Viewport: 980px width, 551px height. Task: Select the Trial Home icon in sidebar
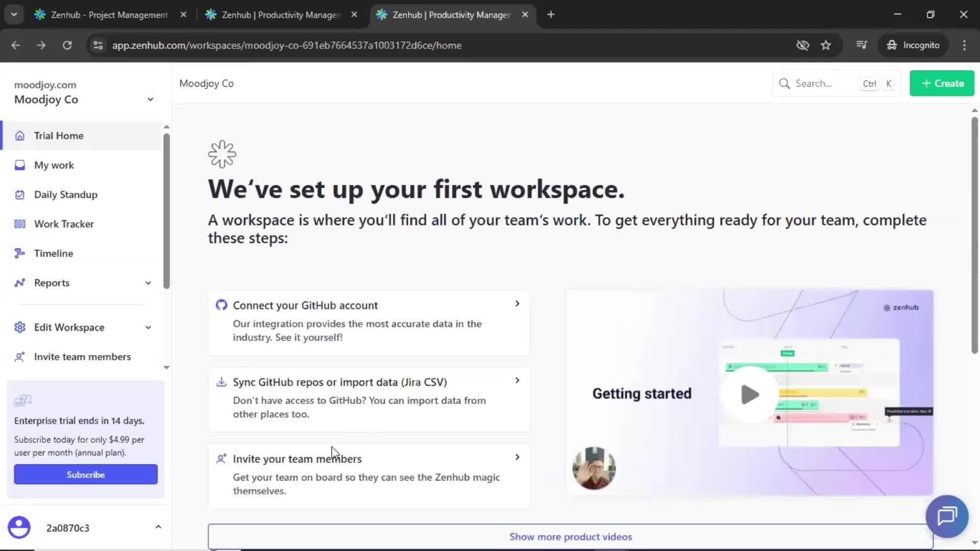(x=19, y=135)
